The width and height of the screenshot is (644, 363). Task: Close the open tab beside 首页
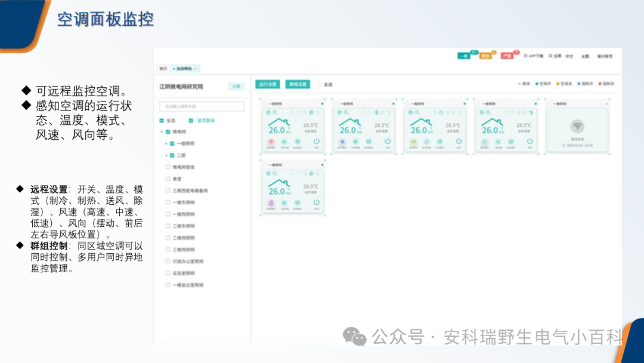pos(196,69)
